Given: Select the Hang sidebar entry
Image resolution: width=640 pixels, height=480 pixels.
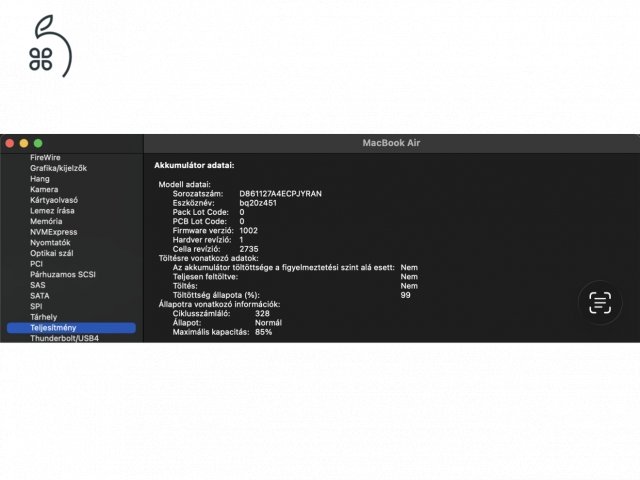Looking at the screenshot, I should pos(40,179).
